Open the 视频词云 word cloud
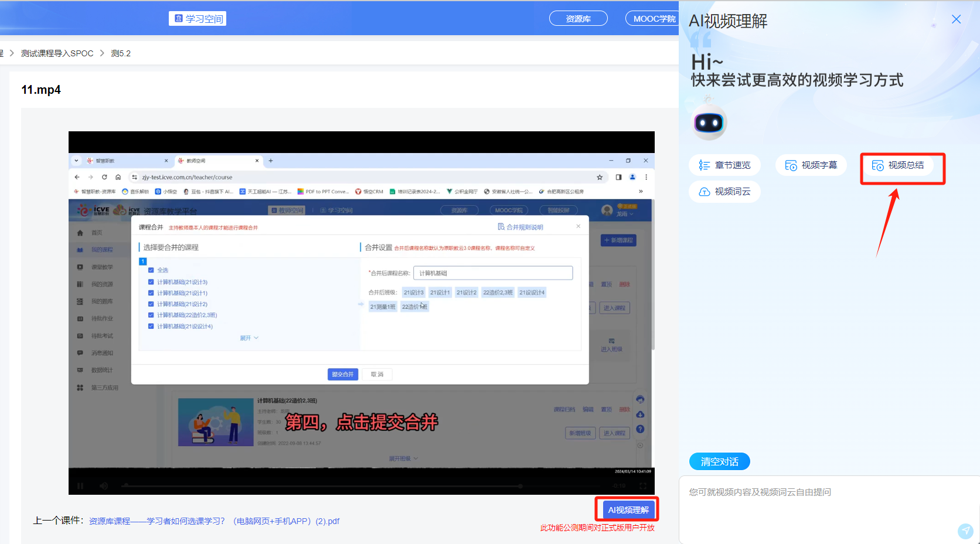 [724, 192]
